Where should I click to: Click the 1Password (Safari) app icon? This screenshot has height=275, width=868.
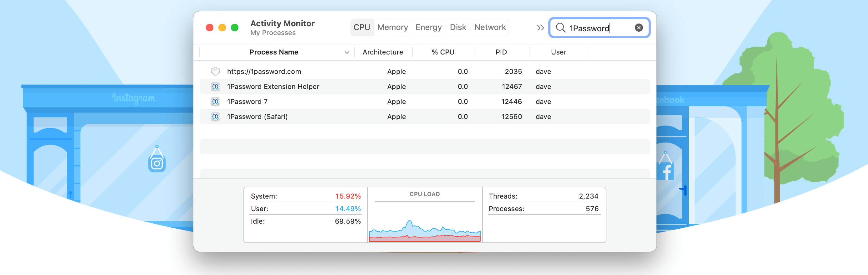pos(215,117)
